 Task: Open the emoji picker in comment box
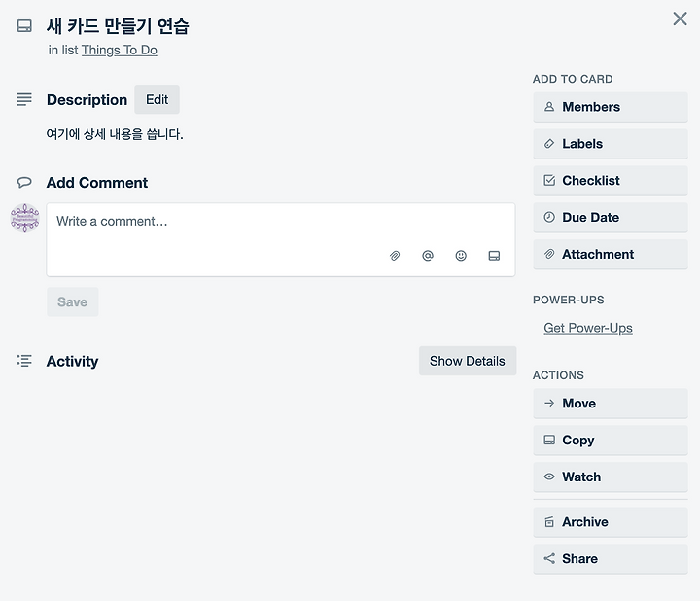(x=461, y=256)
